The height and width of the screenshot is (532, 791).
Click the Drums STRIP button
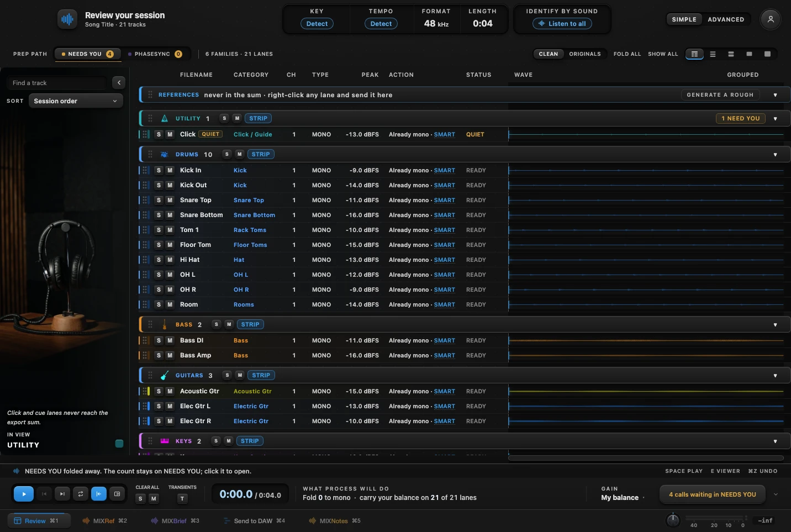click(261, 155)
